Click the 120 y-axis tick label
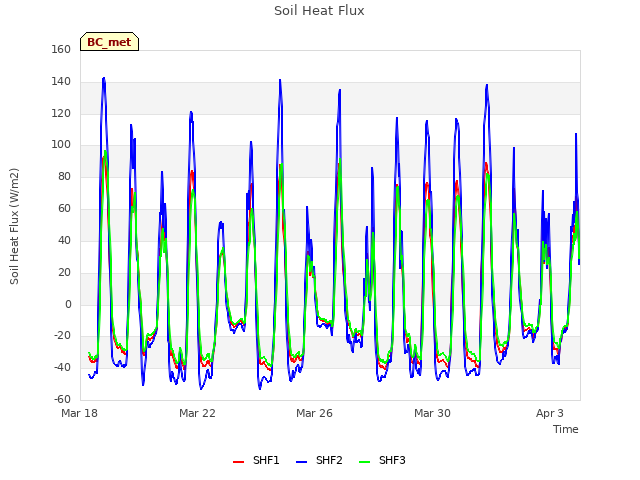640x480 pixels. (61, 113)
